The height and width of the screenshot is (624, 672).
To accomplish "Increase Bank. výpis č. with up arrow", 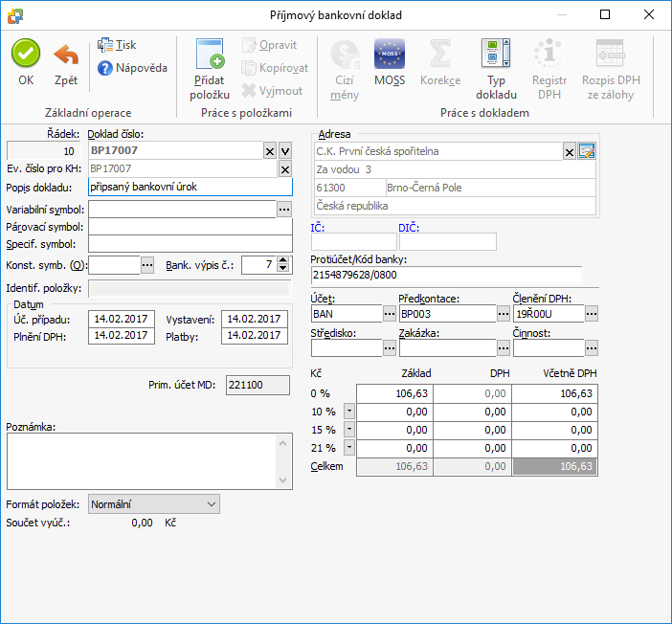I will pyautogui.click(x=282, y=260).
